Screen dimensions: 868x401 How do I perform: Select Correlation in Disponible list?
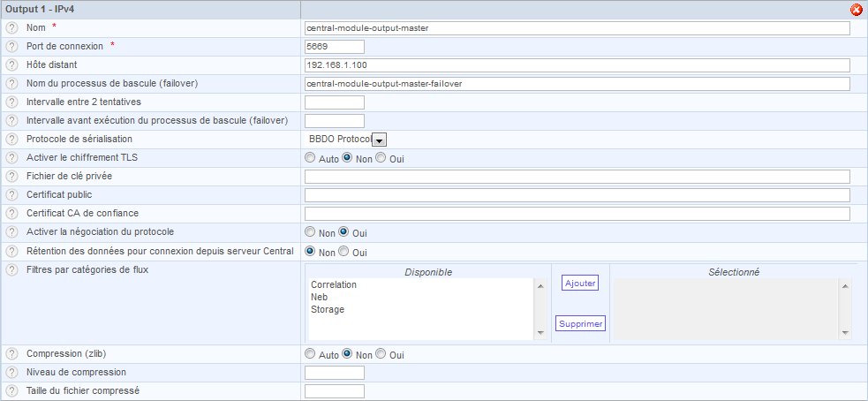tap(334, 284)
